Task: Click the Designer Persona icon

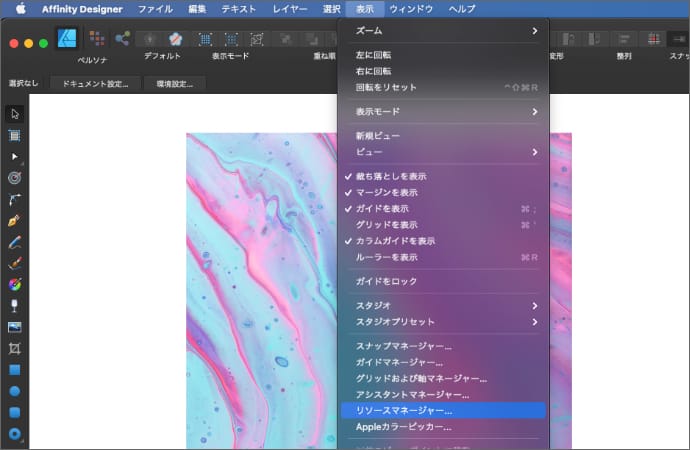Action: (x=68, y=39)
